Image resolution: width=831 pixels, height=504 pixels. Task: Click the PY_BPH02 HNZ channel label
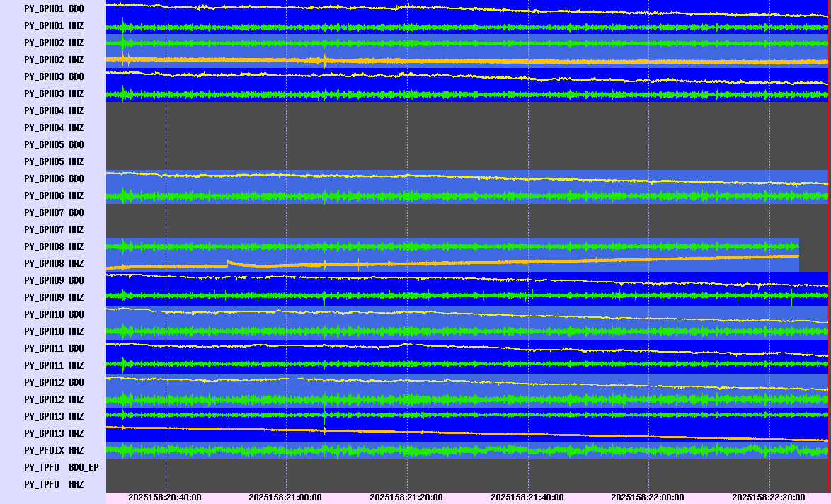(x=54, y=59)
